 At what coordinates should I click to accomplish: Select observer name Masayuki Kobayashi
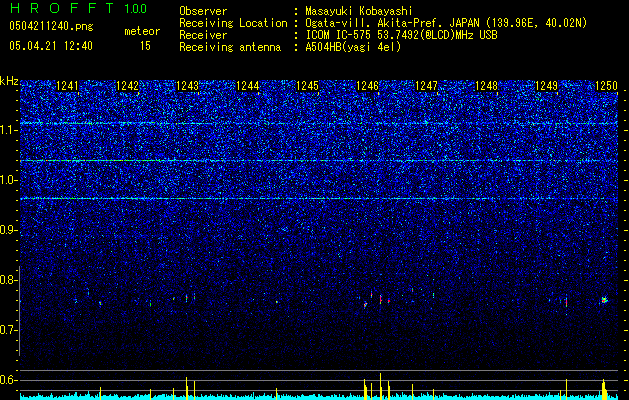click(x=359, y=11)
